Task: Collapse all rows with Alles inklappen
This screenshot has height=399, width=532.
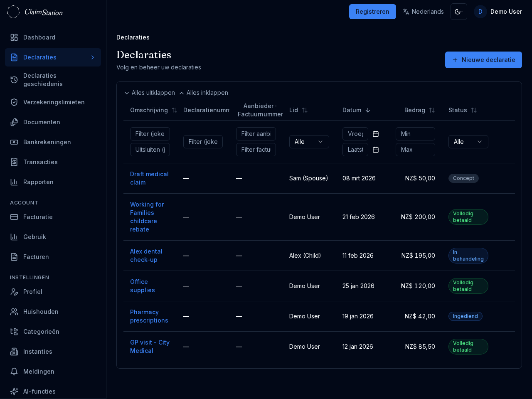Action: pos(204,93)
